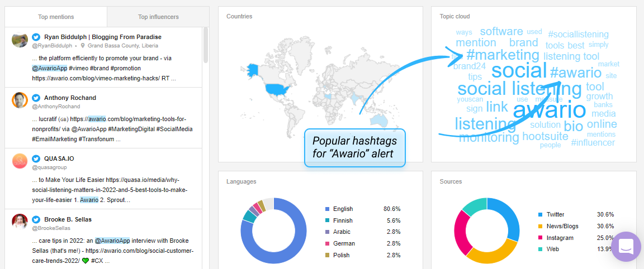The width and height of the screenshot is (644, 269).
Task: Click 'growth' in the topic cloud
Action: (x=599, y=97)
